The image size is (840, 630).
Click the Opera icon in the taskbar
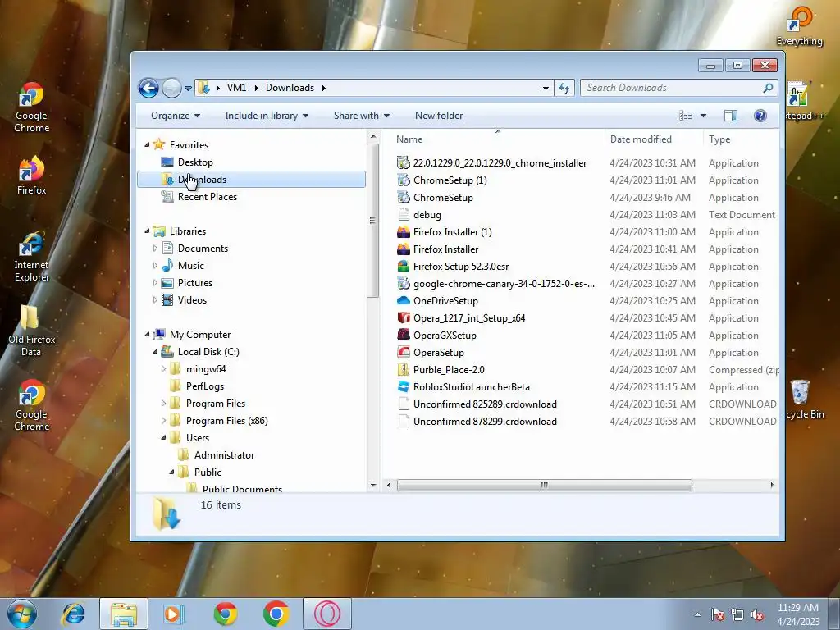pyautogui.click(x=327, y=614)
